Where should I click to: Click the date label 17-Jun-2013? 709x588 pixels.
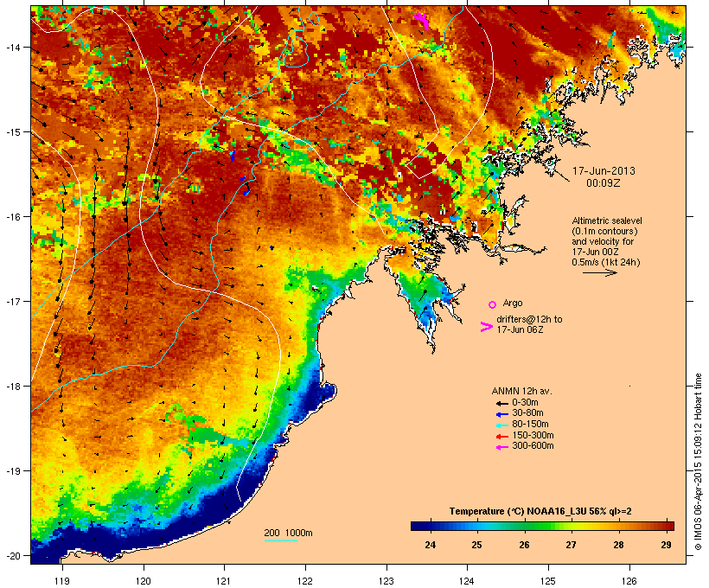click(x=604, y=171)
